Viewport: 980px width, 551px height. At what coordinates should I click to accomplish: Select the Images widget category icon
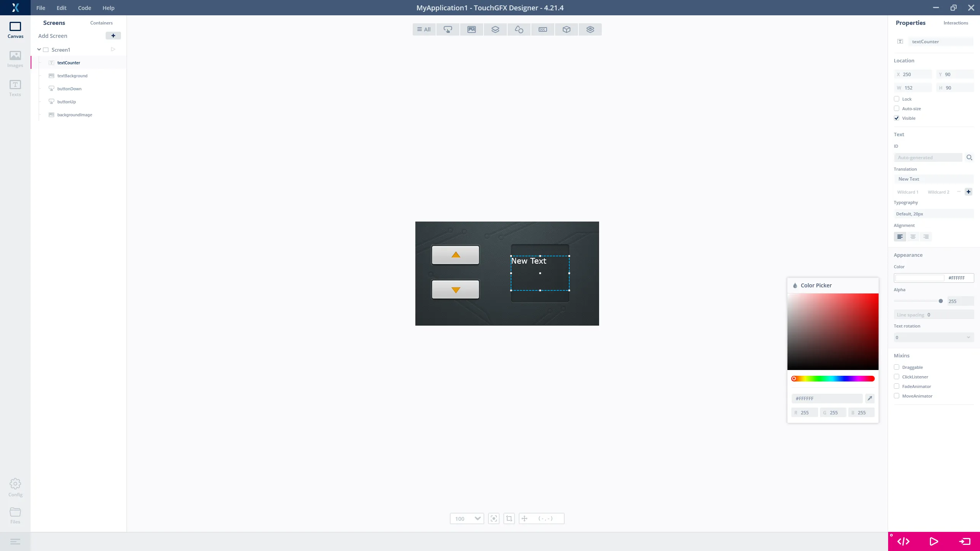point(471,29)
